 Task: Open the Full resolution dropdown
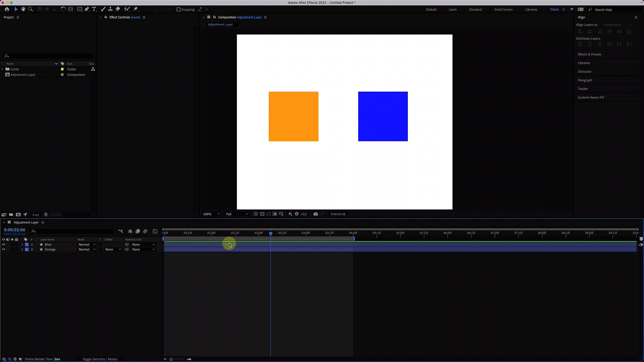[237, 214]
